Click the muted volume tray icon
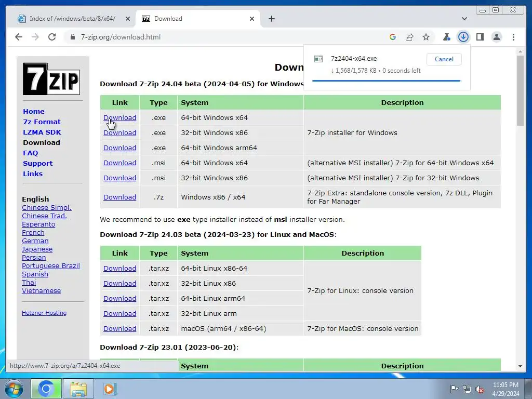This screenshot has width=532, height=399. pyautogui.click(x=480, y=389)
